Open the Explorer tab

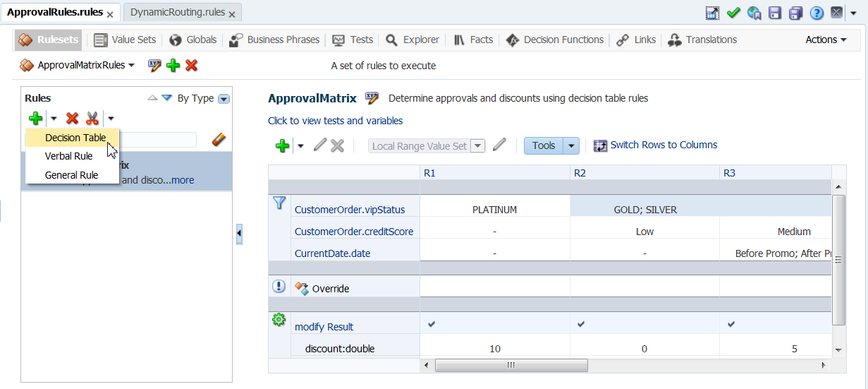412,40
